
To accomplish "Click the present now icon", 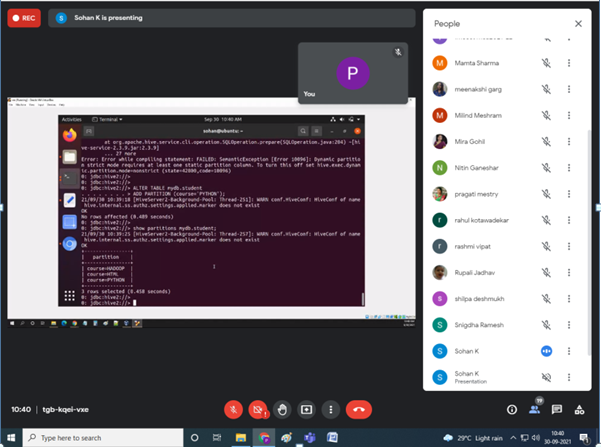I will 307,409.
